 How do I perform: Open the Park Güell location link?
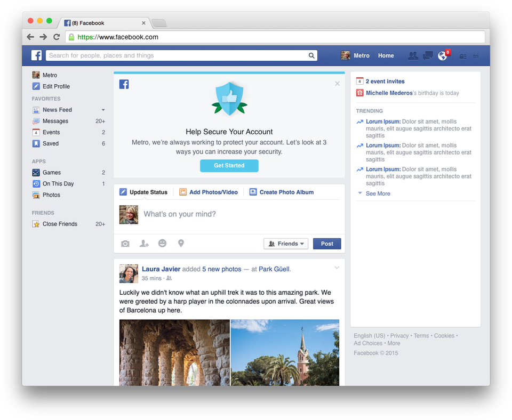point(274,269)
